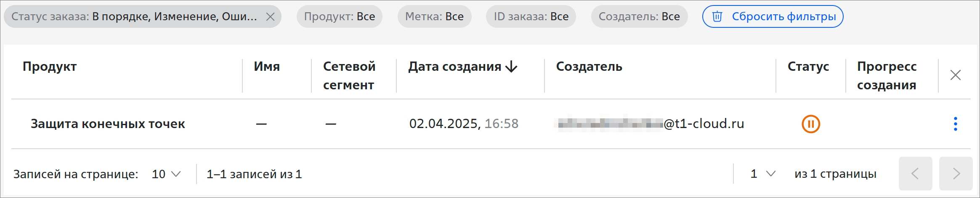Screen dimensions: 980x198
Task: Open the records per page dropdown
Action: tap(167, 174)
